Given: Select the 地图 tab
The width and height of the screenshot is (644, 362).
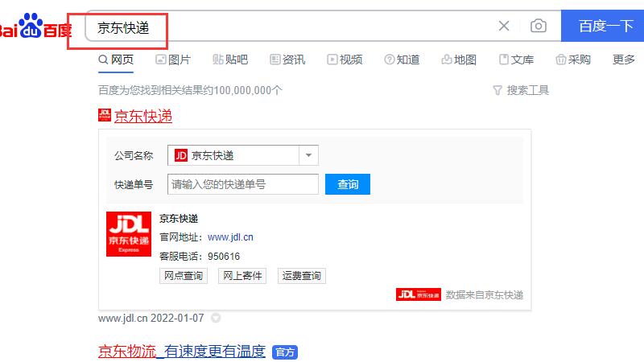Looking at the screenshot, I should pyautogui.click(x=459, y=60).
